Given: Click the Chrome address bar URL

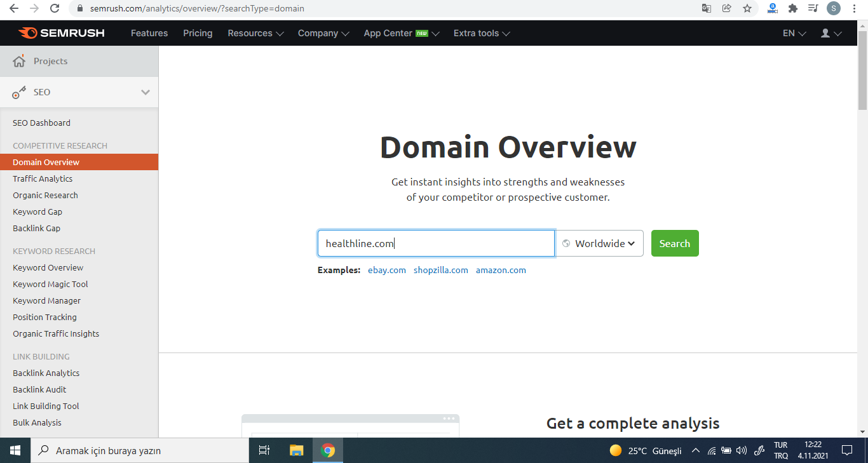Looking at the screenshot, I should [x=197, y=9].
